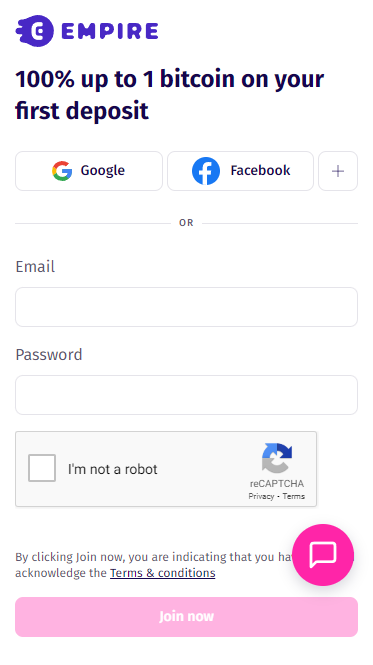Click the Password field label
Viewport: 373px width, 665px height.
(49, 355)
